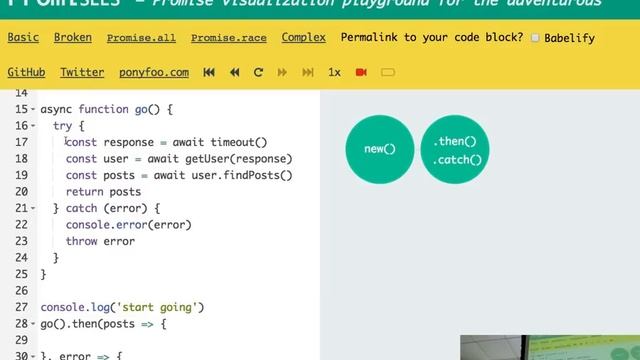Click 'return posts' on line 20
640x360 pixels.
pyautogui.click(x=103, y=192)
